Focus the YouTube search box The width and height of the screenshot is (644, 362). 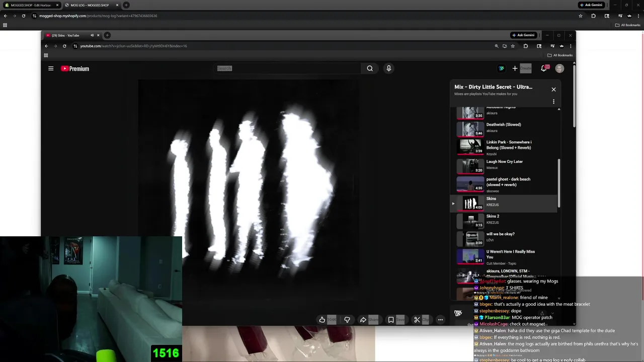287,68
